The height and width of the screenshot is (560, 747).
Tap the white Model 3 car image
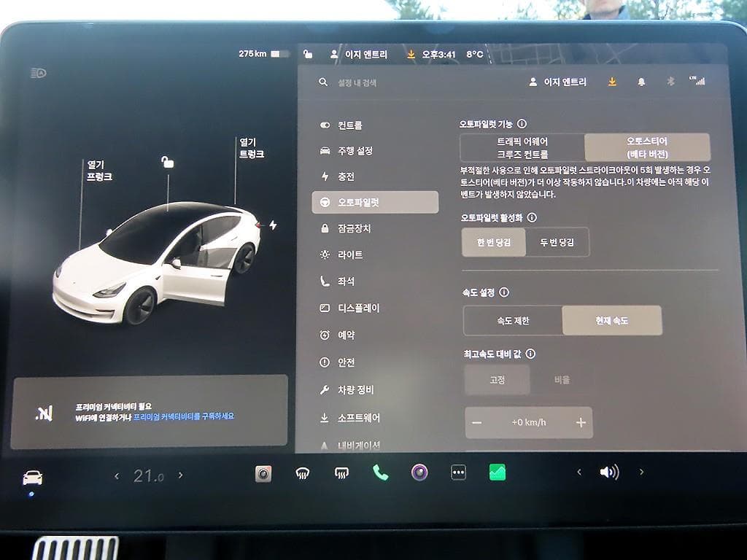(158, 262)
